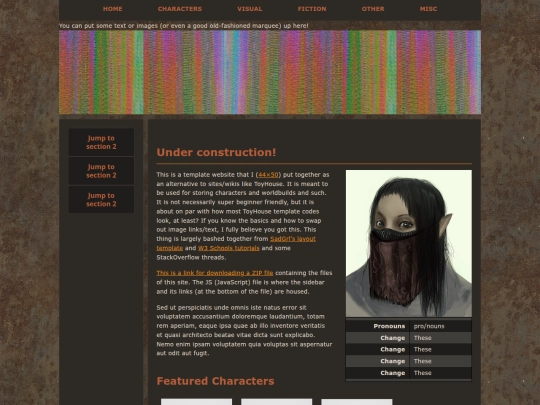Open SadGrl's layout template link
This screenshot has width=540, height=405.
coord(293,239)
